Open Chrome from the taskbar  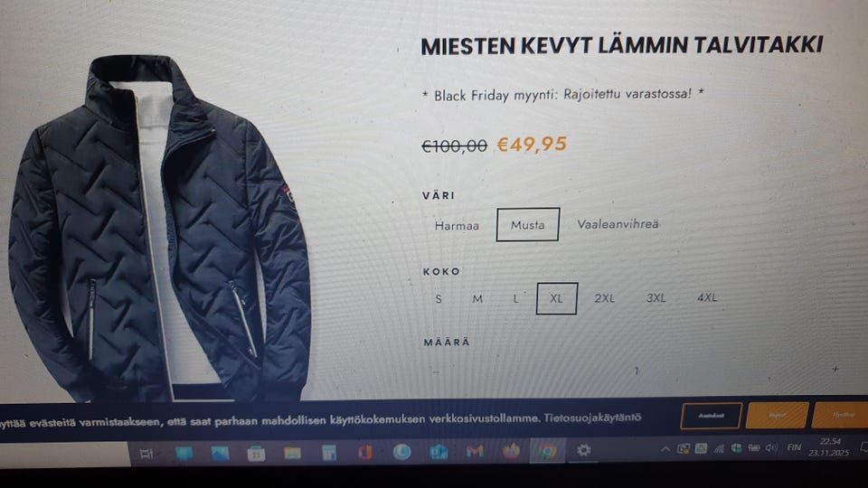(x=548, y=452)
